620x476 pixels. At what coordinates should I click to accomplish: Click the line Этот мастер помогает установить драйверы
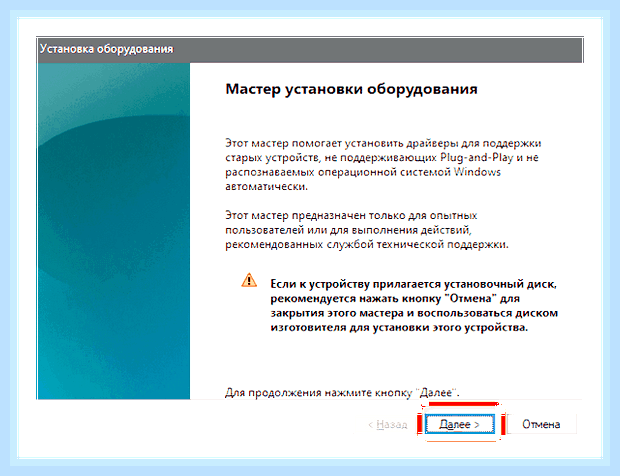383,143
